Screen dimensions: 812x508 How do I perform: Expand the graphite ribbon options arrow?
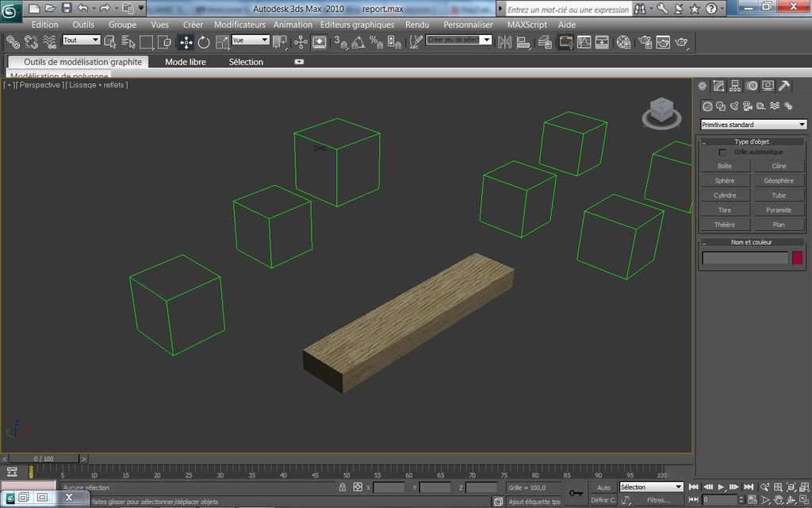pos(299,62)
